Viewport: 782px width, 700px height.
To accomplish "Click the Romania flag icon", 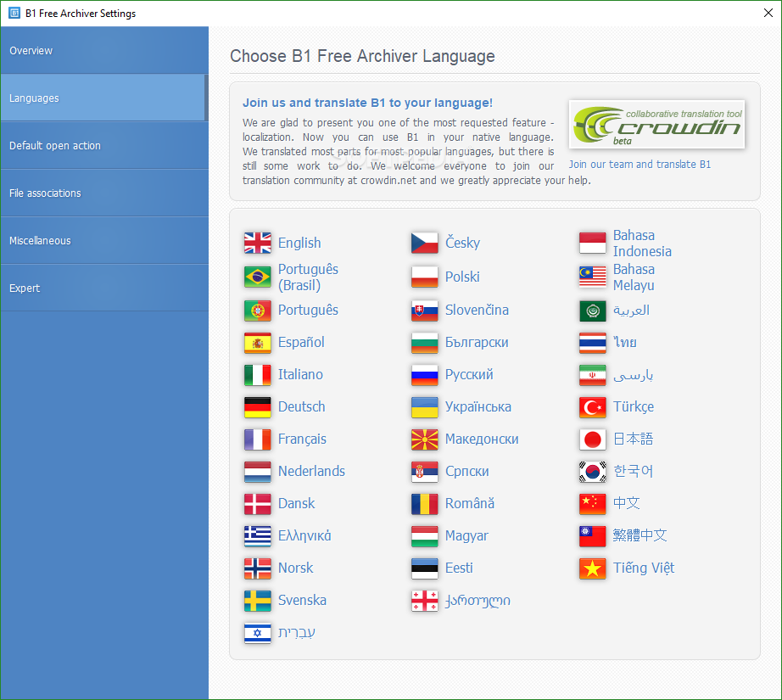I will [x=424, y=504].
